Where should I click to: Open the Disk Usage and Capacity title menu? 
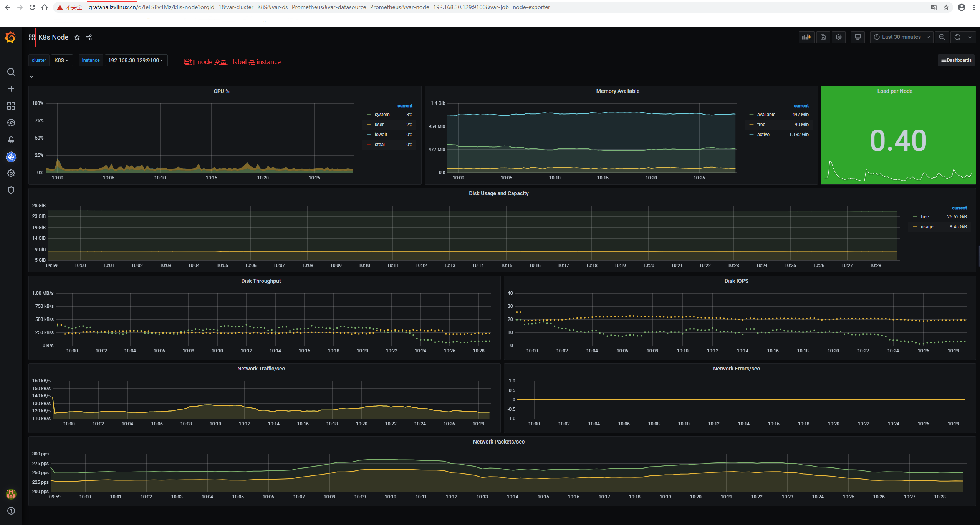[x=498, y=193]
